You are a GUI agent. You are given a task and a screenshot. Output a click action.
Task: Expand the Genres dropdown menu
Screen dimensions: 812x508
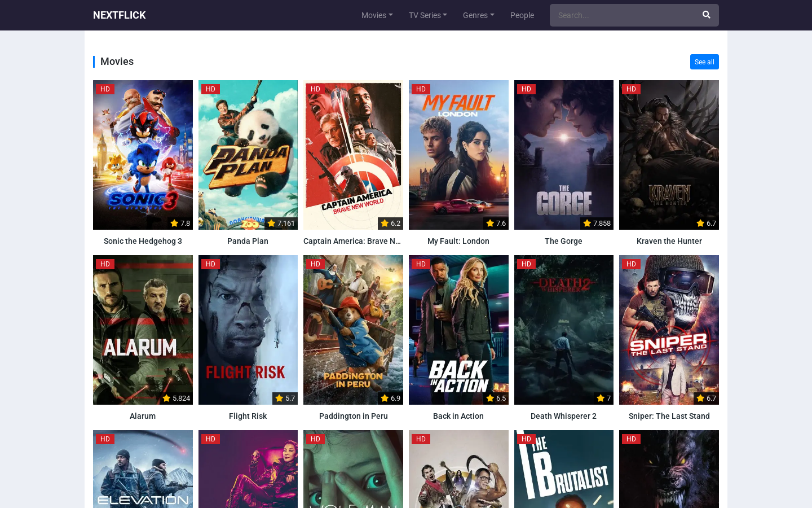pos(478,15)
